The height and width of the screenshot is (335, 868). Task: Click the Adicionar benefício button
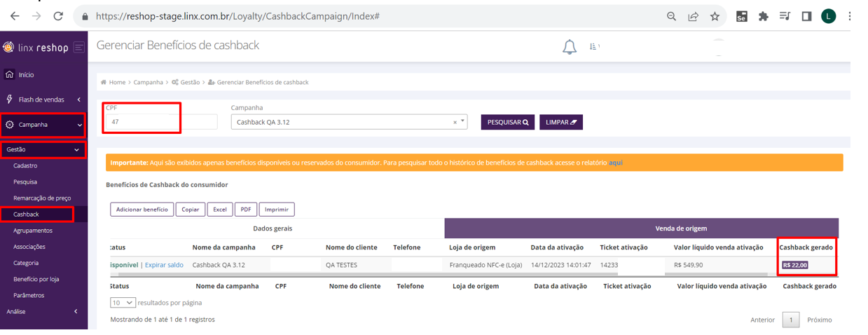(142, 210)
